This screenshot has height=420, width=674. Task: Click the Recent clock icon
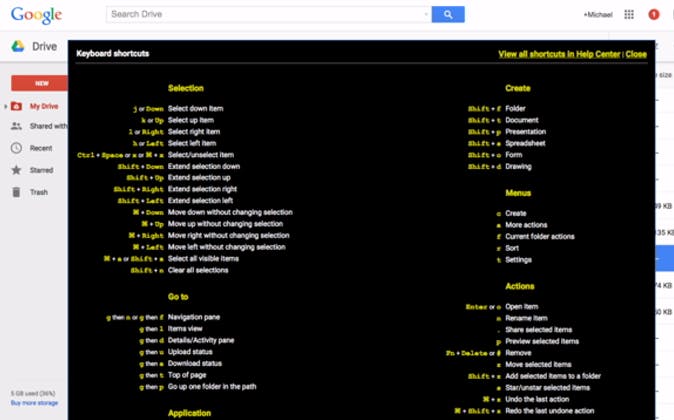tap(16, 148)
